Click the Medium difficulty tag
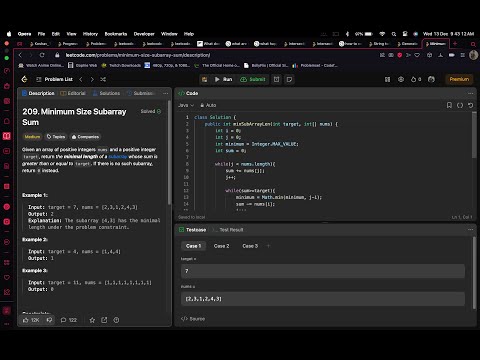Viewport: 480px width, 360px height. (32, 137)
